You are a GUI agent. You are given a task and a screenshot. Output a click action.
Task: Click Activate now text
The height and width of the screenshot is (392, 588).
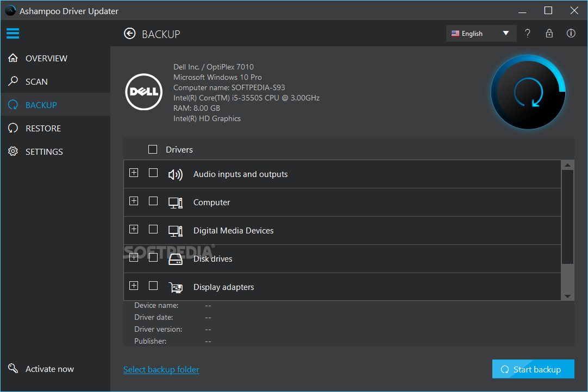point(49,369)
